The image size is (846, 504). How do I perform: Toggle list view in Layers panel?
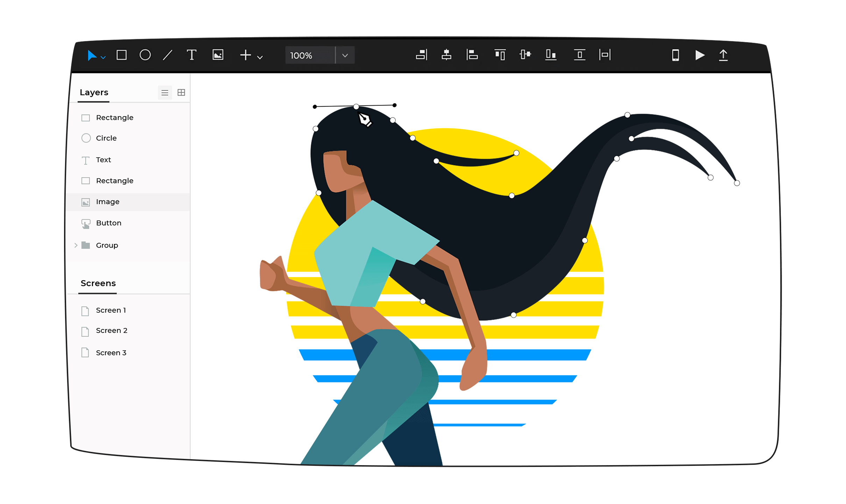point(164,92)
